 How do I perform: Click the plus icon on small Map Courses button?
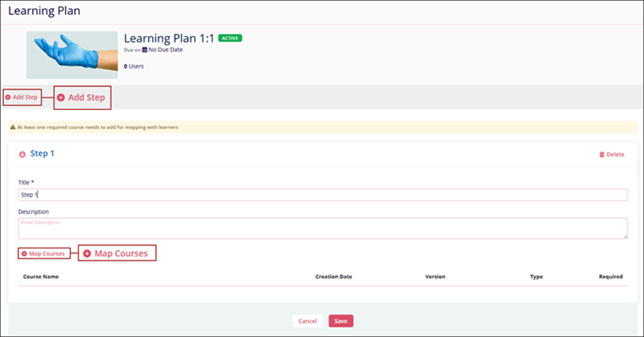tap(24, 254)
